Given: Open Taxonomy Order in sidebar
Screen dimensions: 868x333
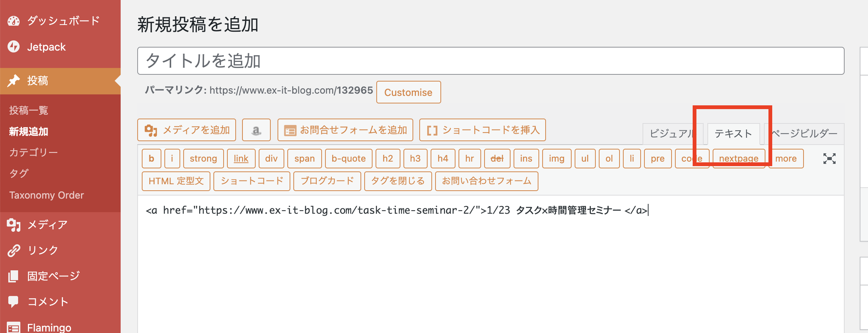Looking at the screenshot, I should [x=46, y=195].
